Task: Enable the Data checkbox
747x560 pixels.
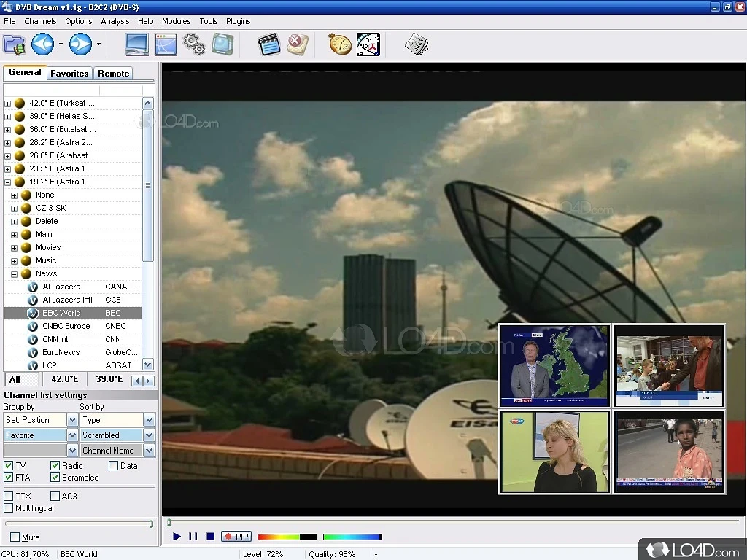Action: (x=113, y=466)
